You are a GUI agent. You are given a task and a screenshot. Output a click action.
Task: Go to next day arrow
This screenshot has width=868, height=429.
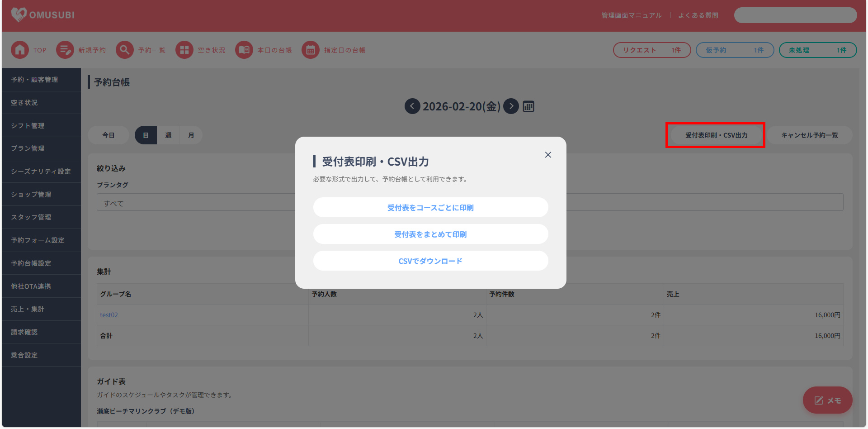pos(511,106)
